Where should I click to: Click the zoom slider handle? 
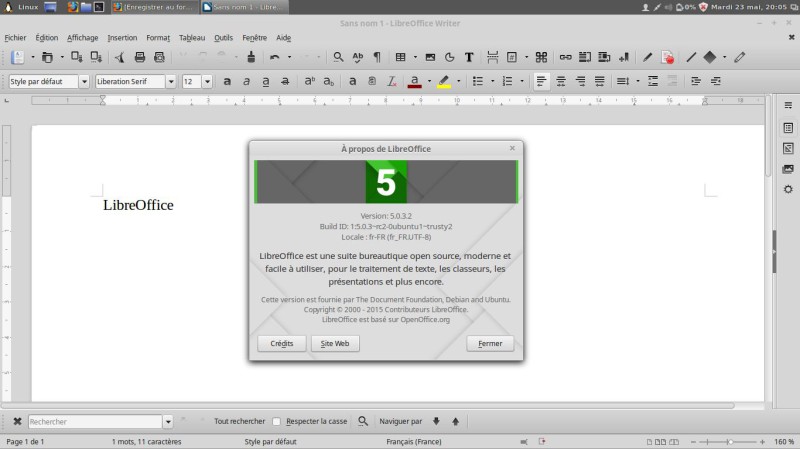[x=730, y=442]
